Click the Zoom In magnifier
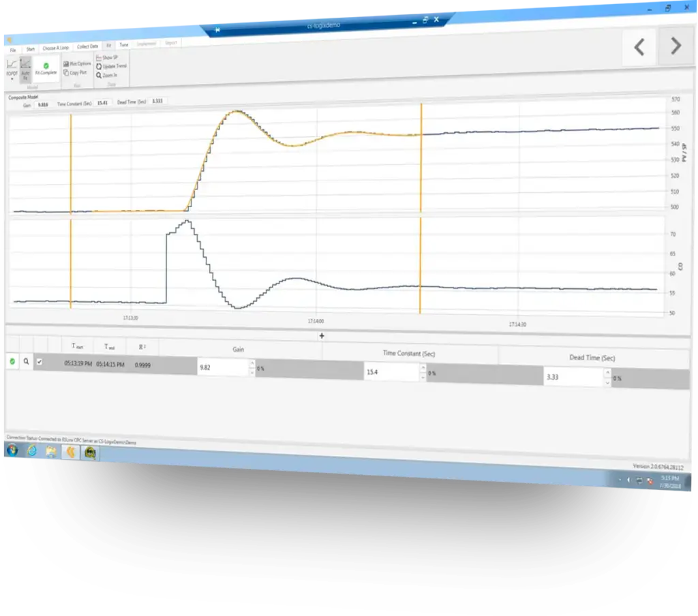The width and height of the screenshot is (698, 616). click(99, 75)
